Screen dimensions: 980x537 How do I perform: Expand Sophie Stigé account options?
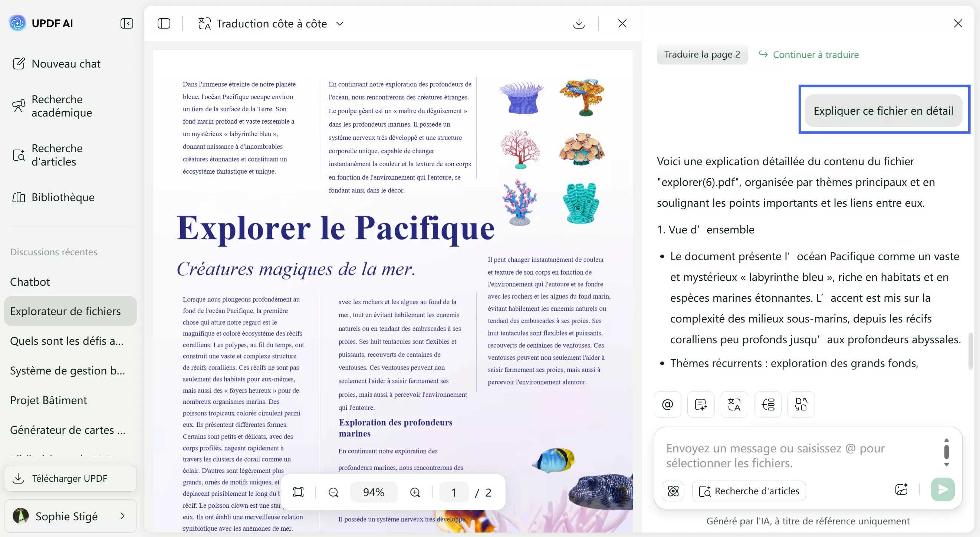(122, 516)
